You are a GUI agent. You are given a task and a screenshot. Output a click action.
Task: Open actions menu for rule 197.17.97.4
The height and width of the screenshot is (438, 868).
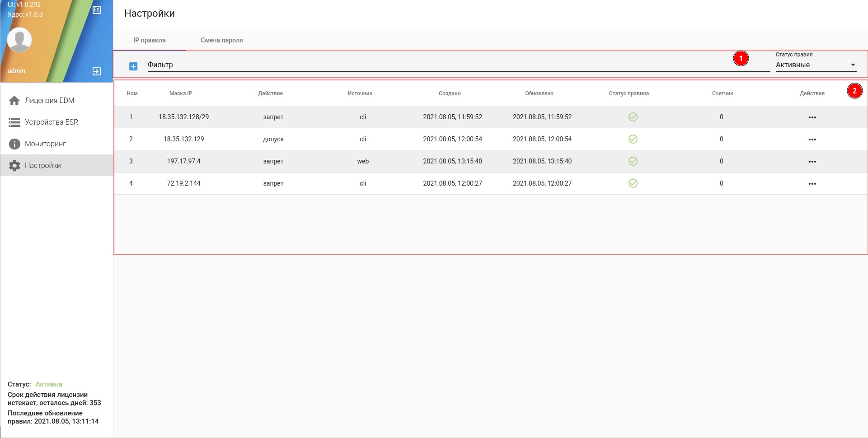pyautogui.click(x=812, y=162)
